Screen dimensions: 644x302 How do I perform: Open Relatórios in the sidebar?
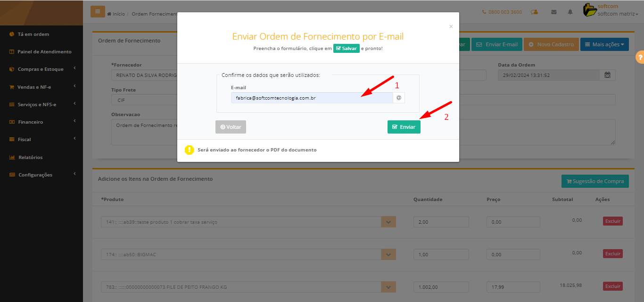(30, 157)
